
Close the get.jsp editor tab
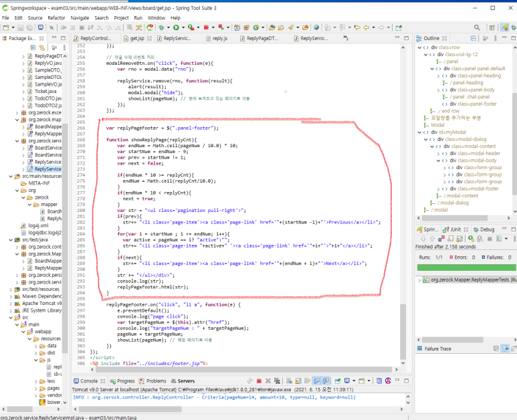pyautogui.click(x=149, y=38)
